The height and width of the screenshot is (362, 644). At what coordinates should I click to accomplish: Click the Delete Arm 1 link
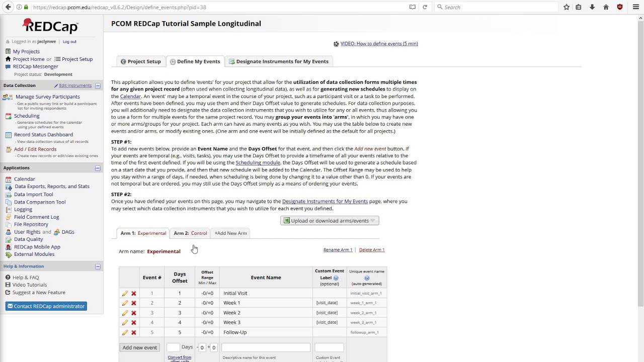coord(372,250)
